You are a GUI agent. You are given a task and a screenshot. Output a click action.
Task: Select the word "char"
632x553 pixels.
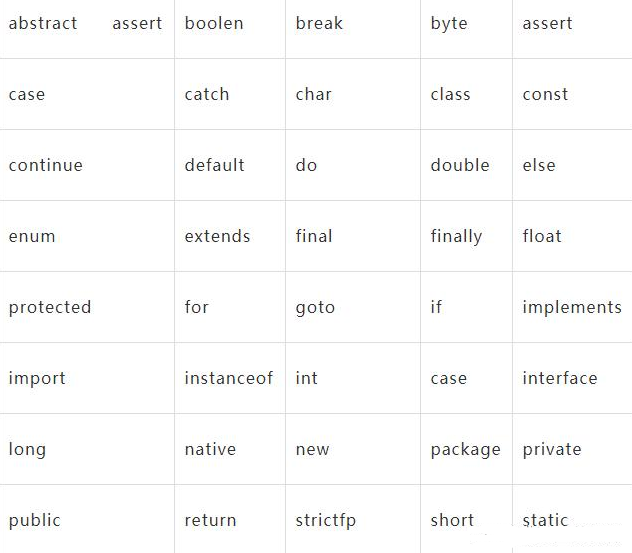coord(313,94)
